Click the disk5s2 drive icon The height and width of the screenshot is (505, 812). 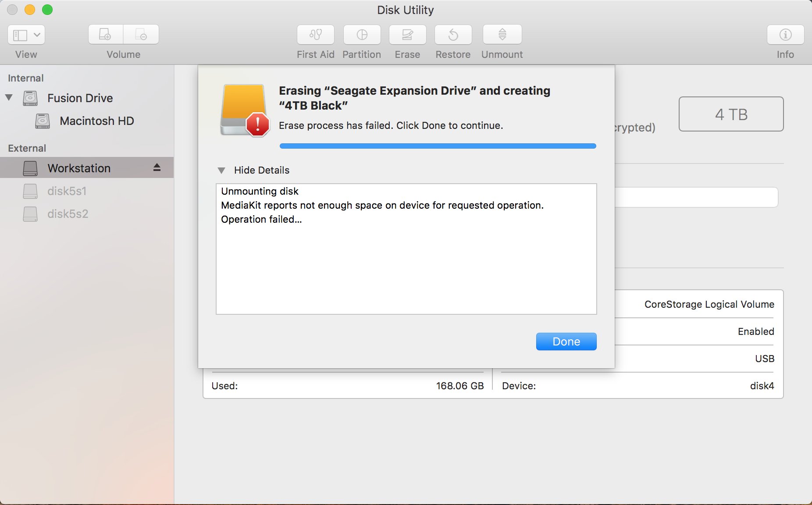[x=30, y=214]
